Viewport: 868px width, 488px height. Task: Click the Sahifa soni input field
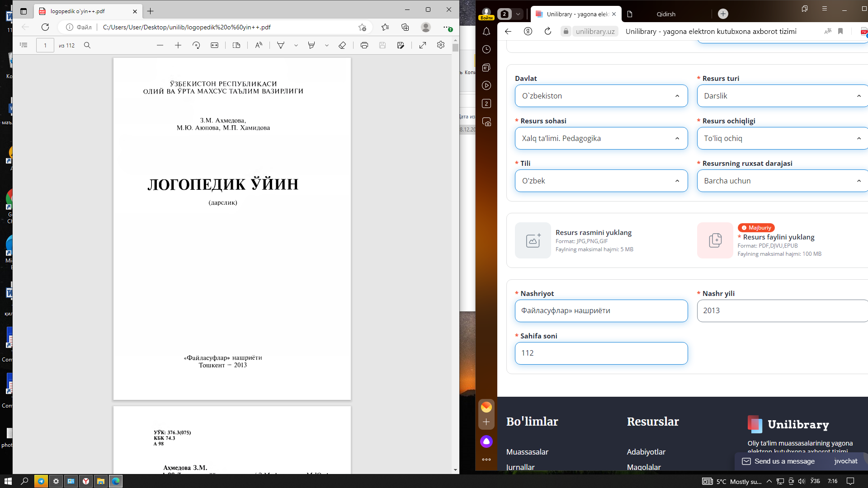coord(601,353)
